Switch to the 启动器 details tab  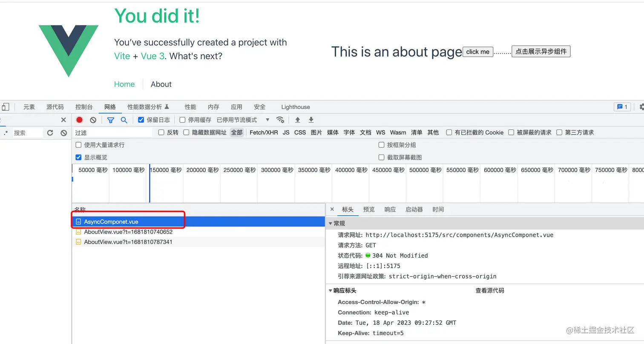pos(414,209)
